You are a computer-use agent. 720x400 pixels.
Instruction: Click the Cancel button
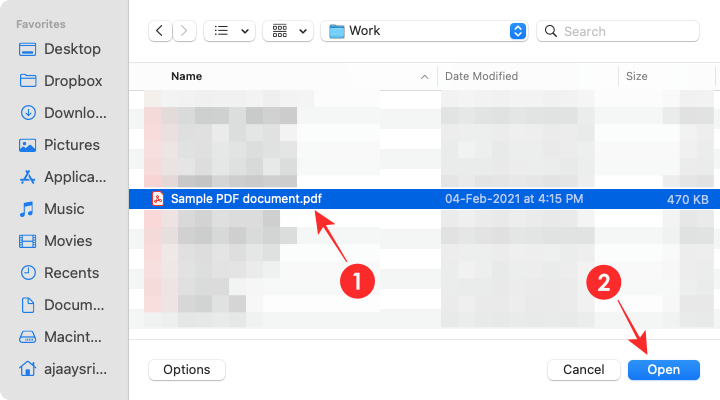(x=583, y=370)
